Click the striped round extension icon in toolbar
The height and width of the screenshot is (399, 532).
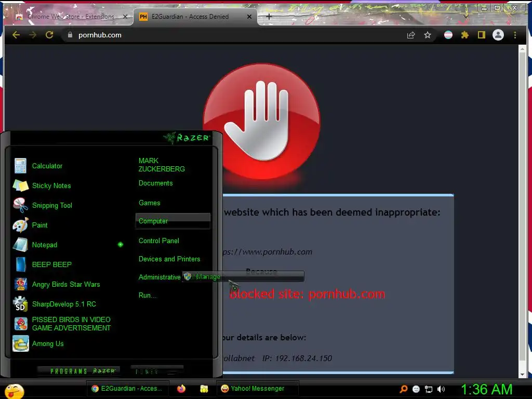click(x=448, y=35)
